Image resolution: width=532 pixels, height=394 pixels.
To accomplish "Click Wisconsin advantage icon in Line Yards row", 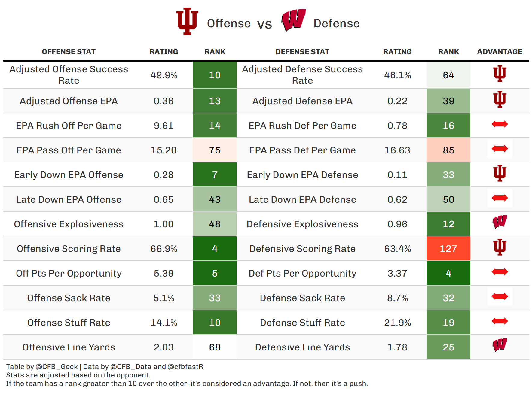I will (x=500, y=345).
